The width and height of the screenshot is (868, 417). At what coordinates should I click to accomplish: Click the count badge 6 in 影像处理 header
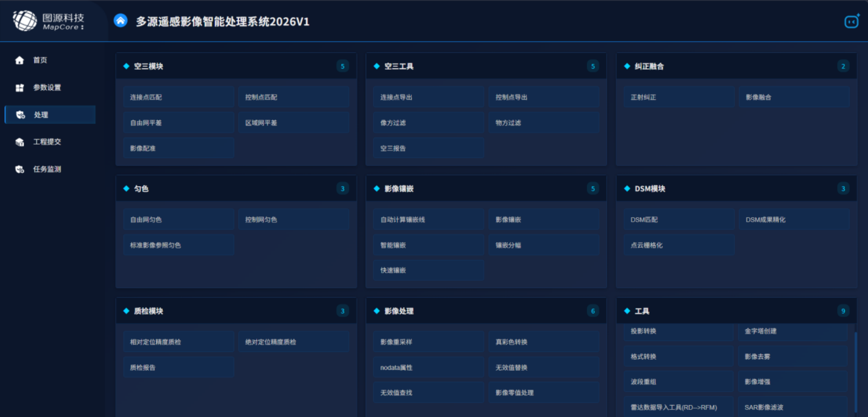(x=593, y=311)
